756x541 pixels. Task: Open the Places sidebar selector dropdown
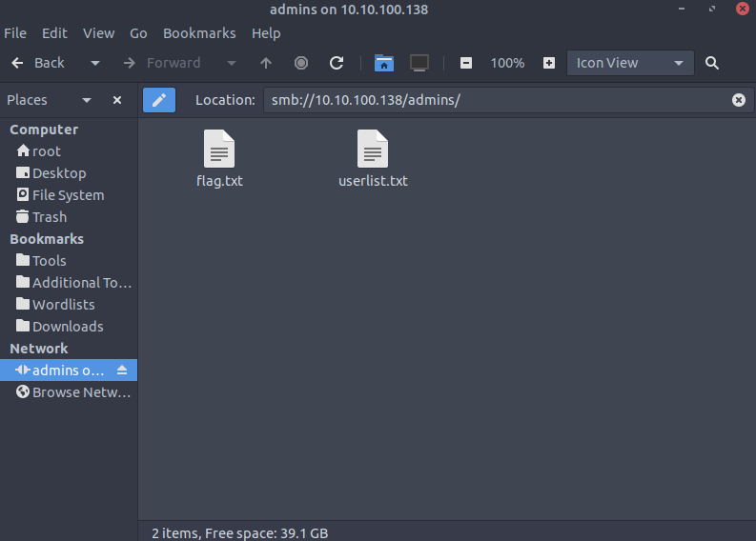tap(87, 100)
